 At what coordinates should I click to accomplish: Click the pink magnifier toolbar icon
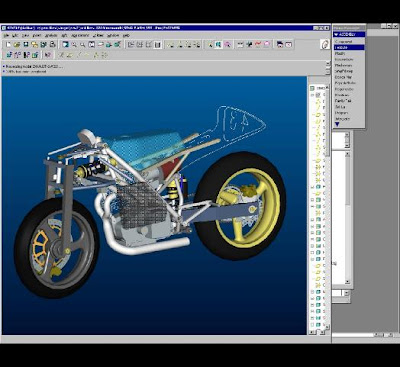tap(228, 44)
